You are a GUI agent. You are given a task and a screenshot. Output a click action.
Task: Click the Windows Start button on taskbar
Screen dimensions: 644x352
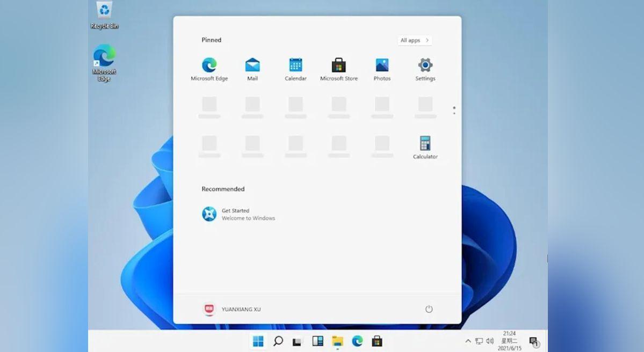pos(258,341)
